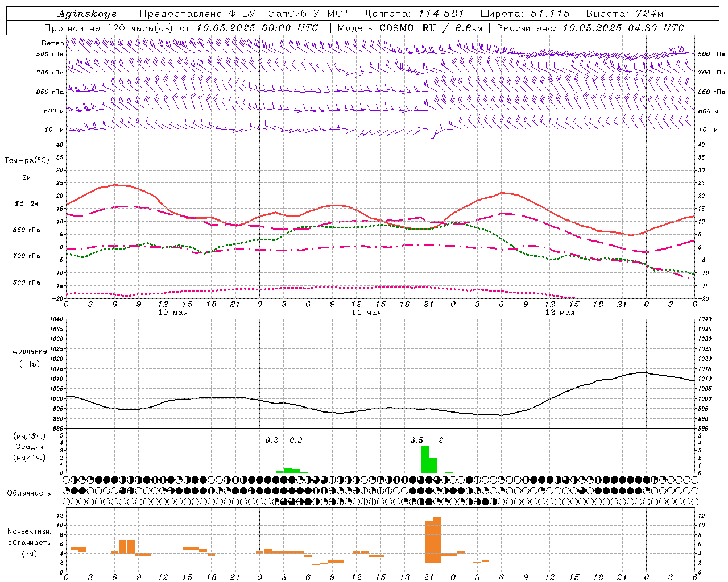728x582 pixels.
Task: Click the precipitation total value 0.9
Action: [296, 440]
